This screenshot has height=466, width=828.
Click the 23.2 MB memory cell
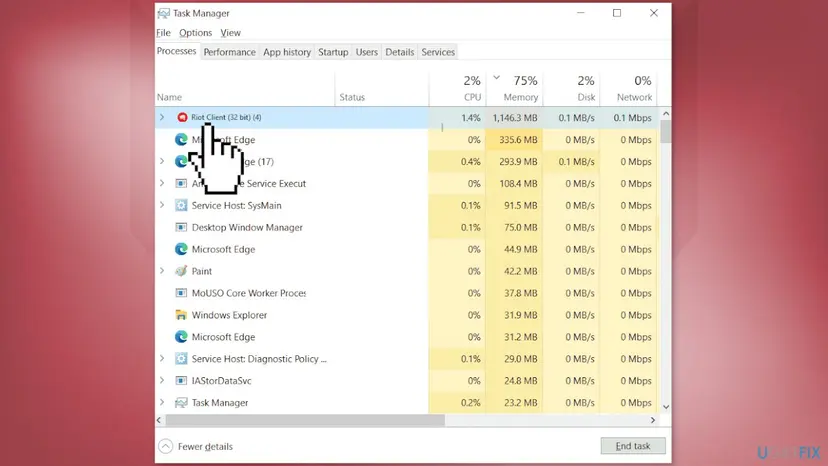[514, 403]
